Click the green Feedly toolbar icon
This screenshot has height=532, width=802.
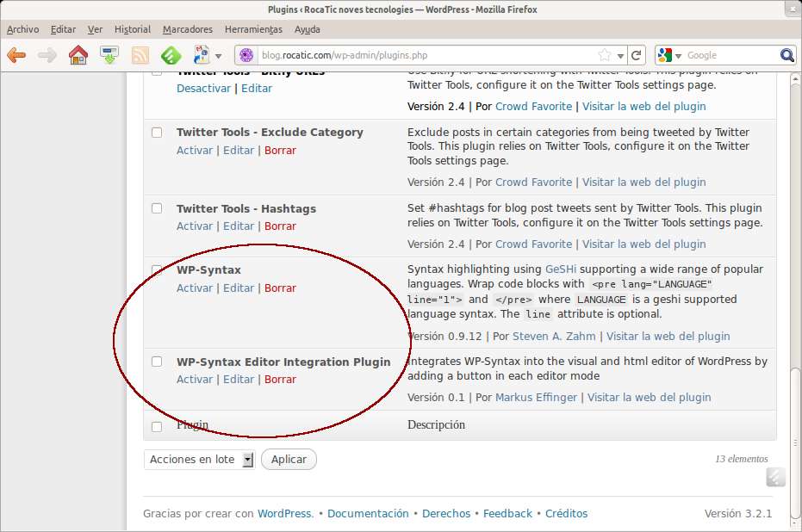click(x=171, y=55)
